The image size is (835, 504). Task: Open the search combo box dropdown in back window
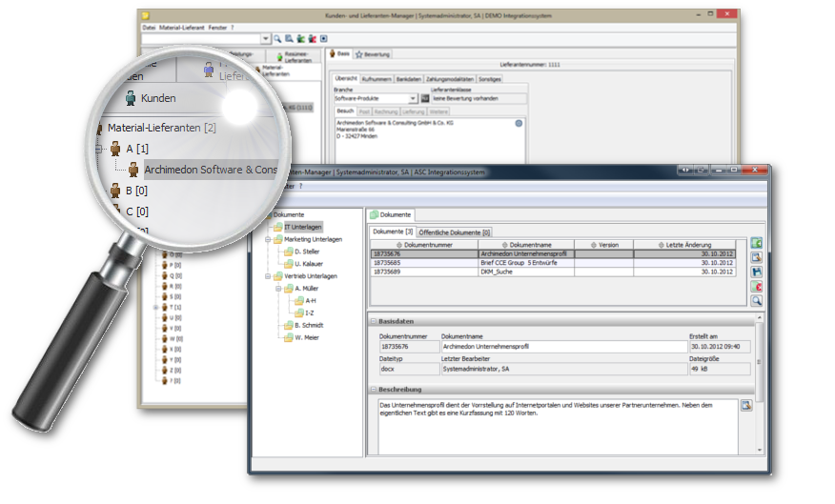coord(265,39)
